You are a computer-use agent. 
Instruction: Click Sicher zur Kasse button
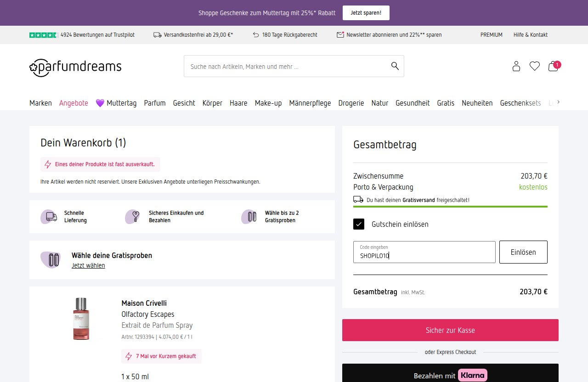click(450, 330)
